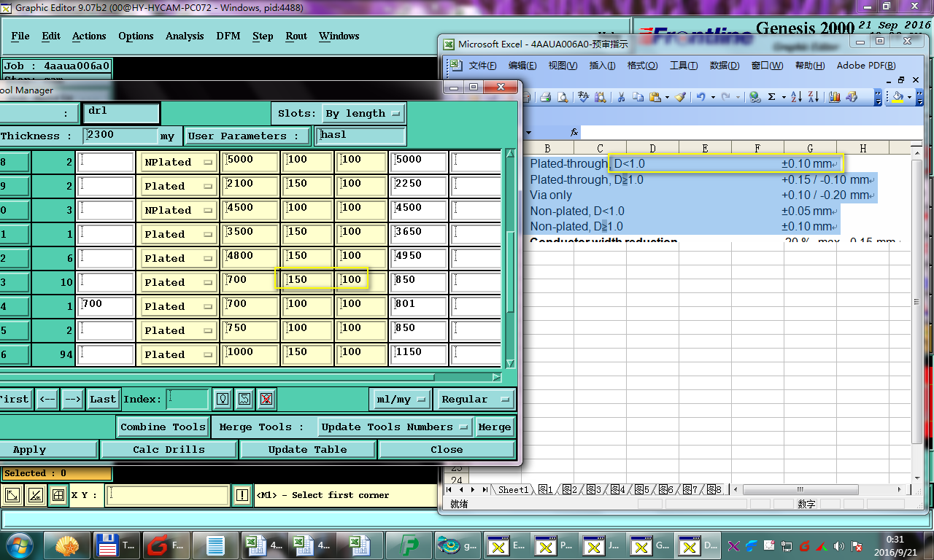
Task: Click the Thickness field showing 2300
Action: click(120, 136)
